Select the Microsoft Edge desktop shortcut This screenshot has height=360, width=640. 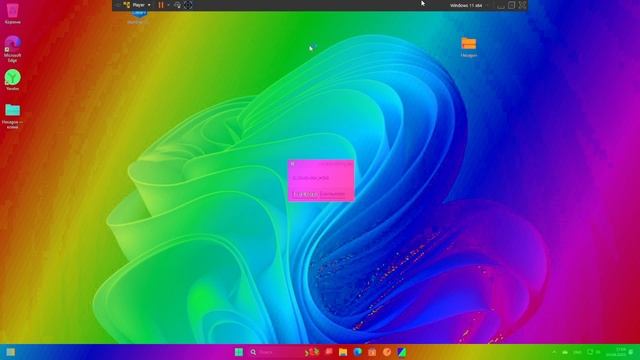tap(12, 49)
